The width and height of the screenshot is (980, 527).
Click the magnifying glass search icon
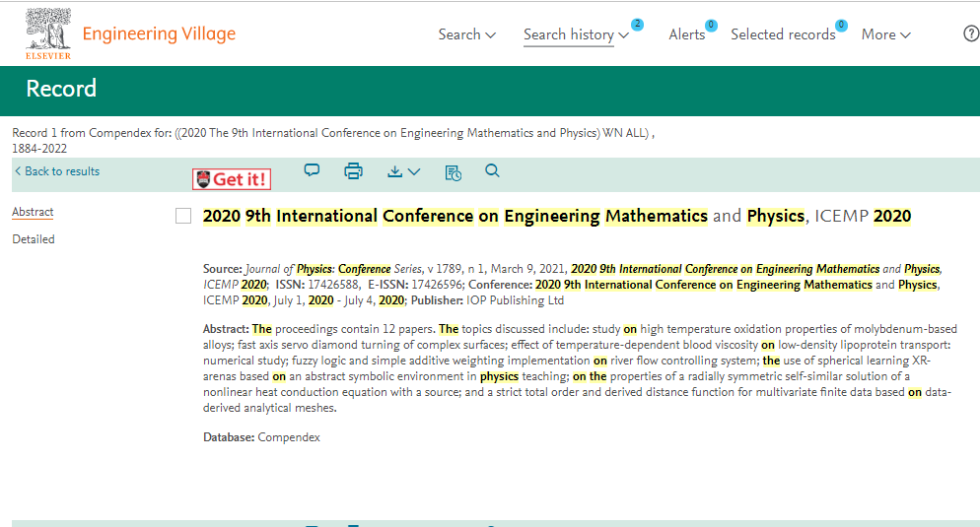pyautogui.click(x=493, y=171)
